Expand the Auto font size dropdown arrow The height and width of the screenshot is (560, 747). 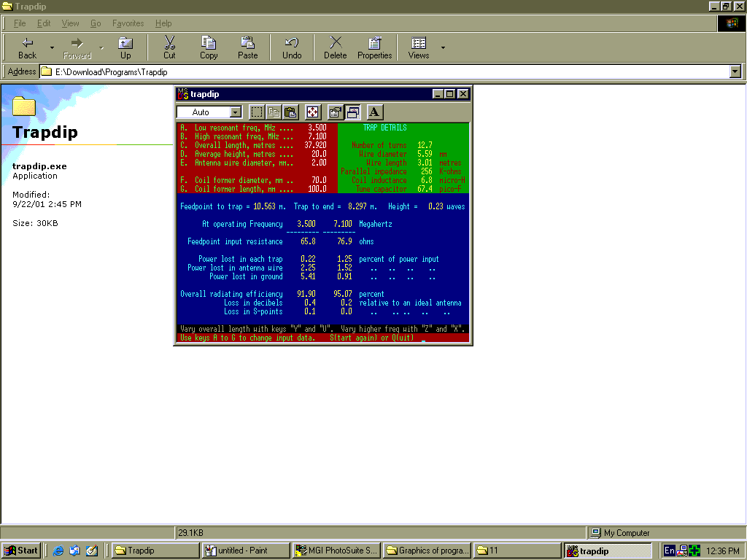click(x=236, y=112)
